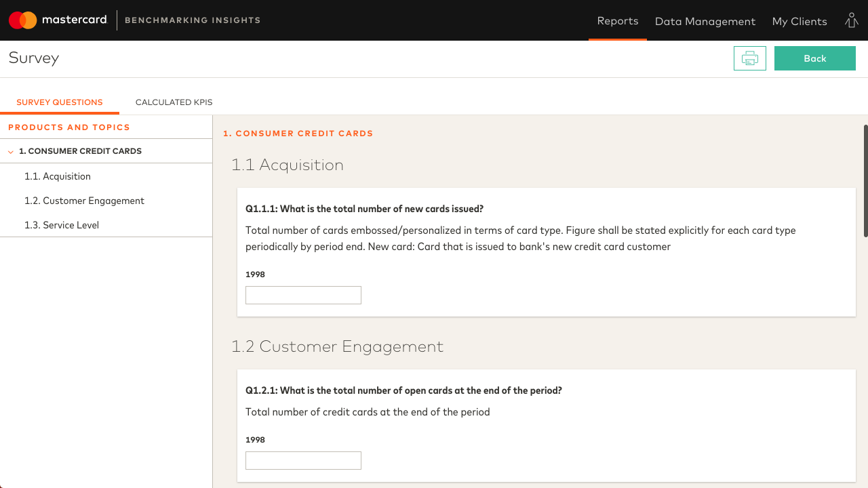The width and height of the screenshot is (868, 488).
Task: Click the 1998 input field under Q1.1.1
Action: 303,295
